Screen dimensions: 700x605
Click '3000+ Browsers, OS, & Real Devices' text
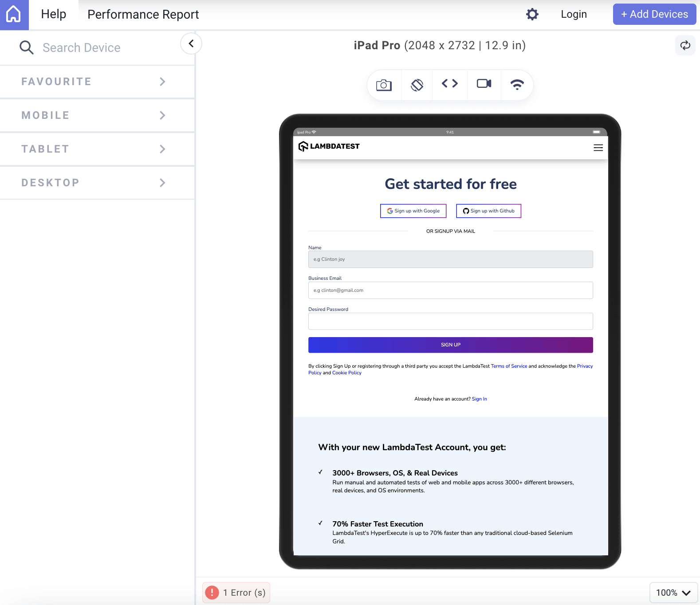395,473
